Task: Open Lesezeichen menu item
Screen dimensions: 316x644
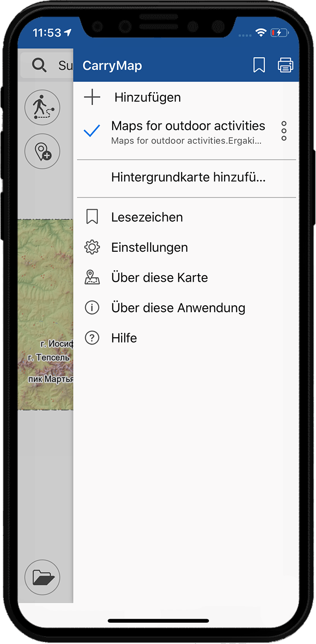Action: click(x=186, y=217)
